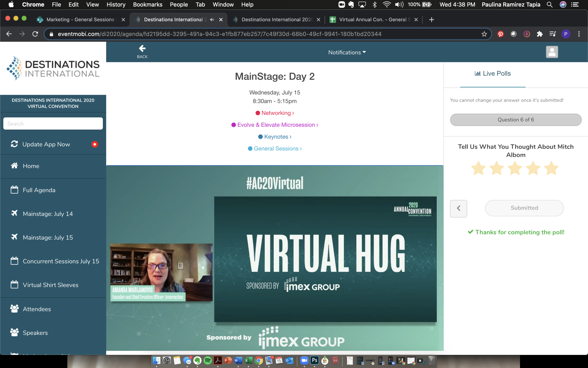This screenshot has height=368, width=588.
Task: Go back with the browser back arrow
Action: pyautogui.click(x=9, y=34)
